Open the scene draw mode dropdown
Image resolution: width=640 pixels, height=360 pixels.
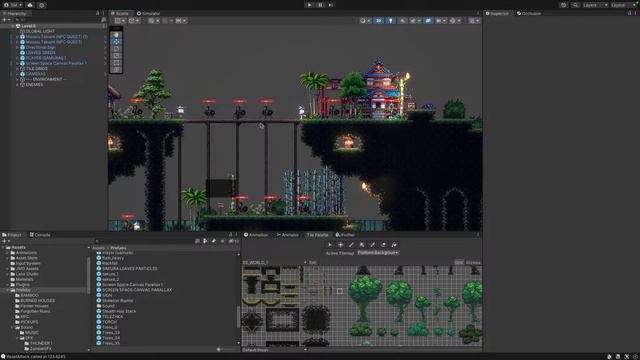coord(365,20)
